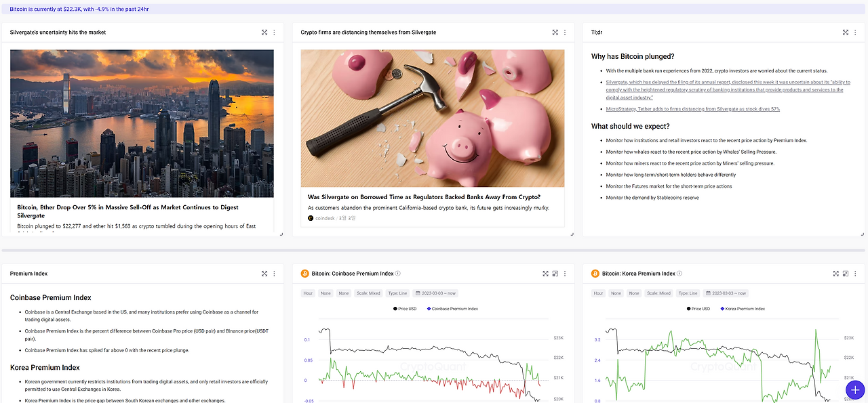Open the broken piggy bank article image

point(433,119)
